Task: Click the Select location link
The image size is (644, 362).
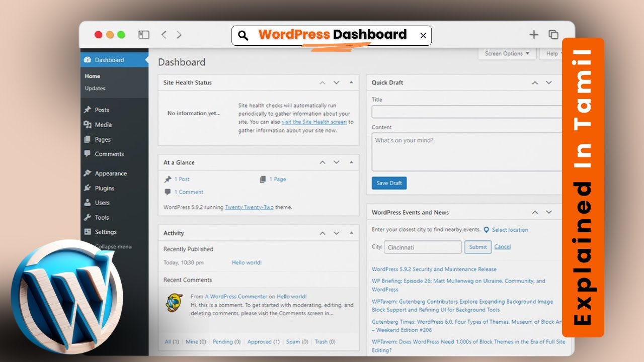Action: click(x=510, y=230)
